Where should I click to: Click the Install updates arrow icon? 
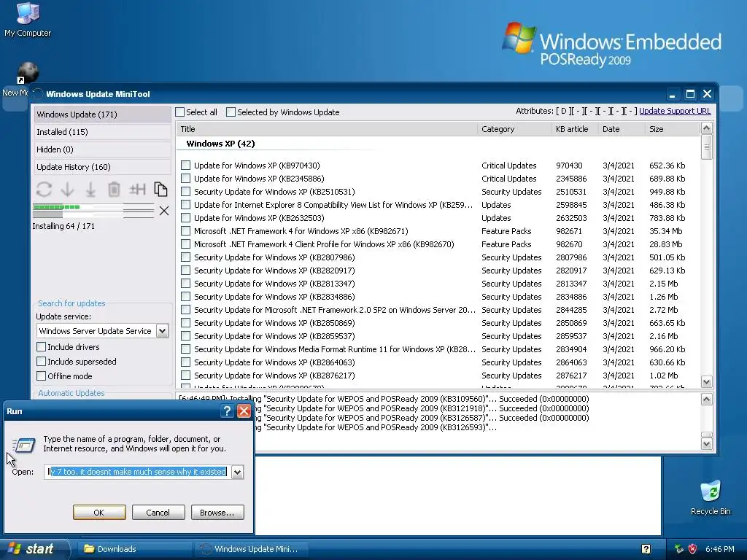pyautogui.click(x=90, y=190)
